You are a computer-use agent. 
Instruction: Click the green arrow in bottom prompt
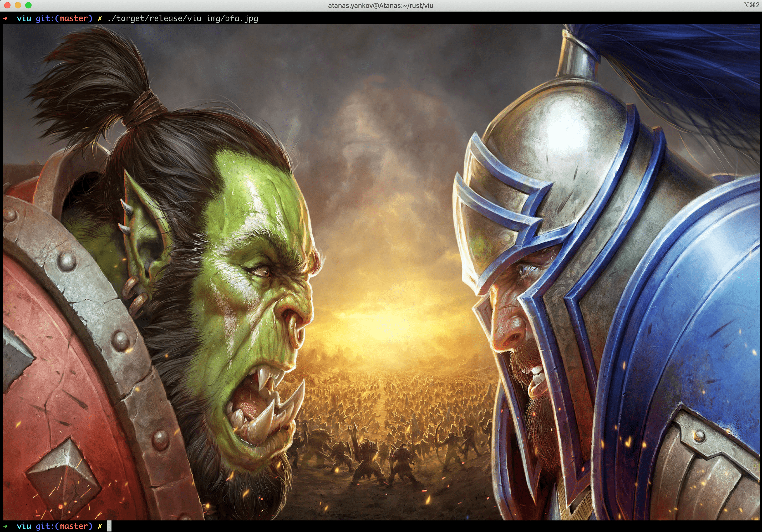(5, 526)
